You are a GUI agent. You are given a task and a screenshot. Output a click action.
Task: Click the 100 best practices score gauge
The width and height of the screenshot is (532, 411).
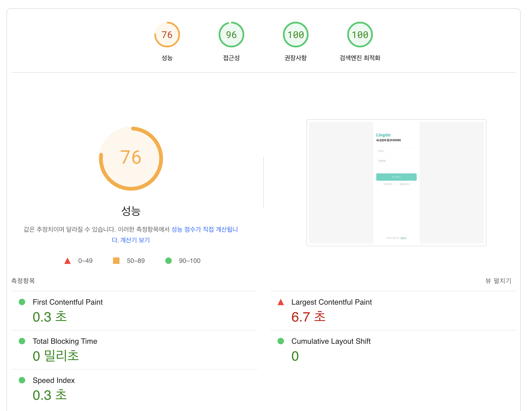coord(295,35)
